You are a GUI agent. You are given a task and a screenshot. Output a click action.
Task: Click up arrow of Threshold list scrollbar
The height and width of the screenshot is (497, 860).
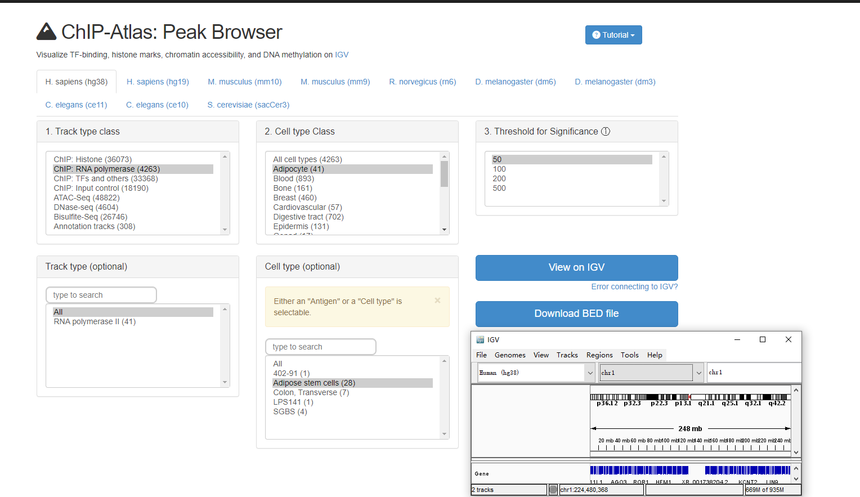664,157
